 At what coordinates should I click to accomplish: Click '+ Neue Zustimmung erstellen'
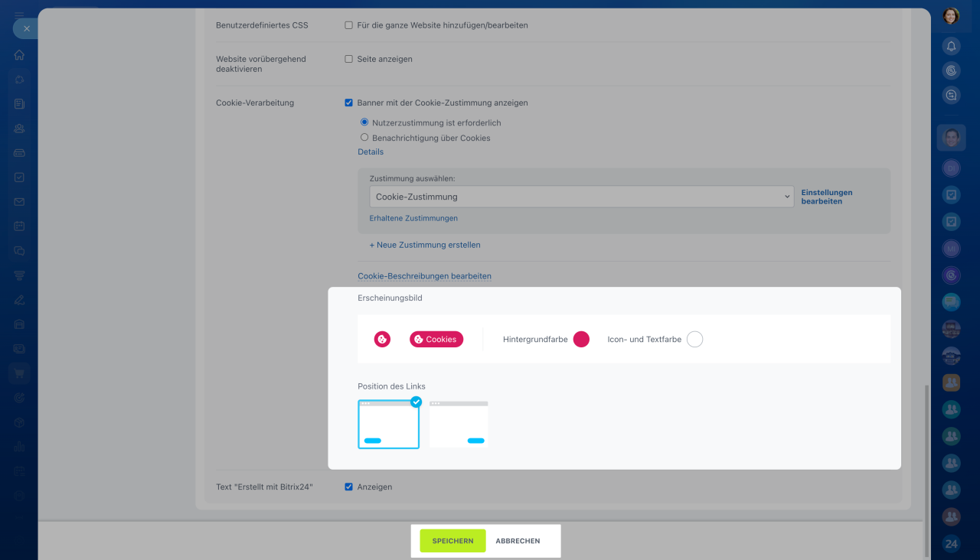pos(425,245)
